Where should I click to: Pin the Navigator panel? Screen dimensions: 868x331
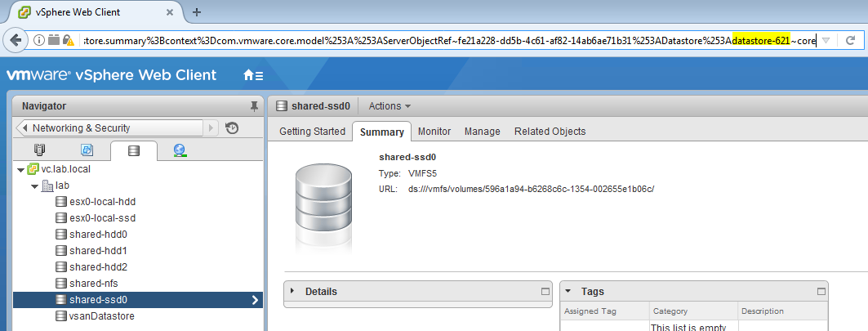pos(254,106)
